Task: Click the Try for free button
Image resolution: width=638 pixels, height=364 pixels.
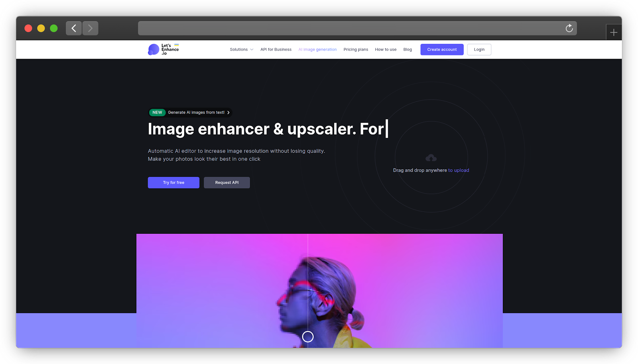Action: pos(173,182)
